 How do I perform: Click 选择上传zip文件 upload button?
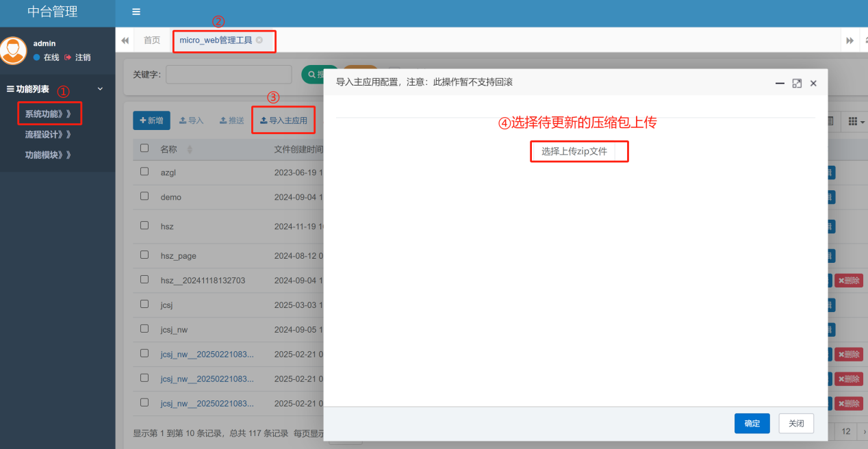click(x=574, y=151)
